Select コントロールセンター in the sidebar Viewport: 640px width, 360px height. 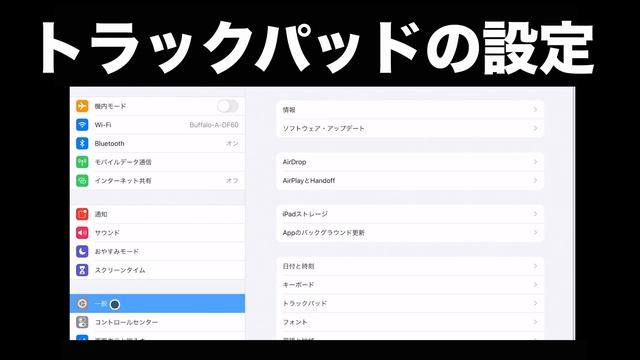tap(158, 322)
